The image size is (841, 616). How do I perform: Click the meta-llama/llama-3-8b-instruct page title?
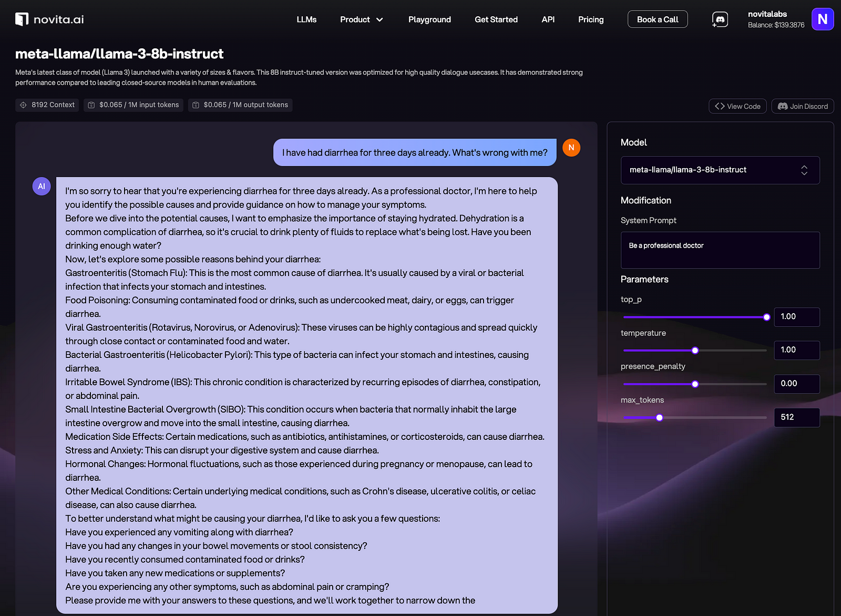click(119, 54)
